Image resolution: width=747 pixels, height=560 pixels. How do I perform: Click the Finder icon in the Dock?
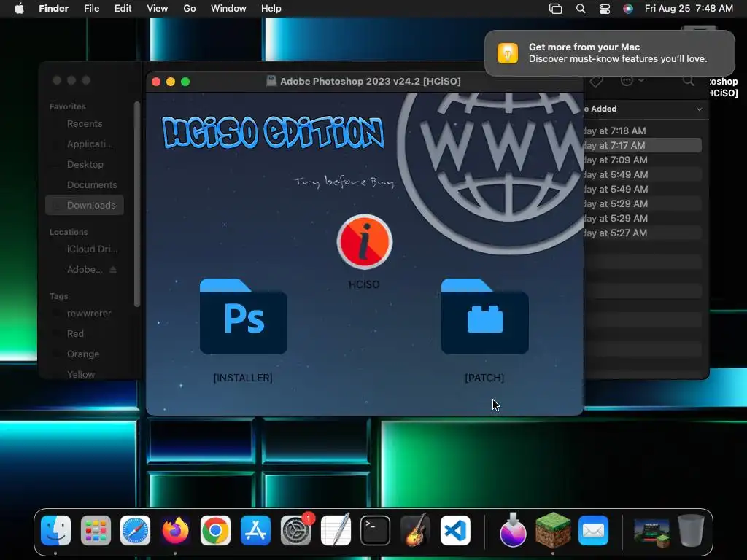[55, 530]
